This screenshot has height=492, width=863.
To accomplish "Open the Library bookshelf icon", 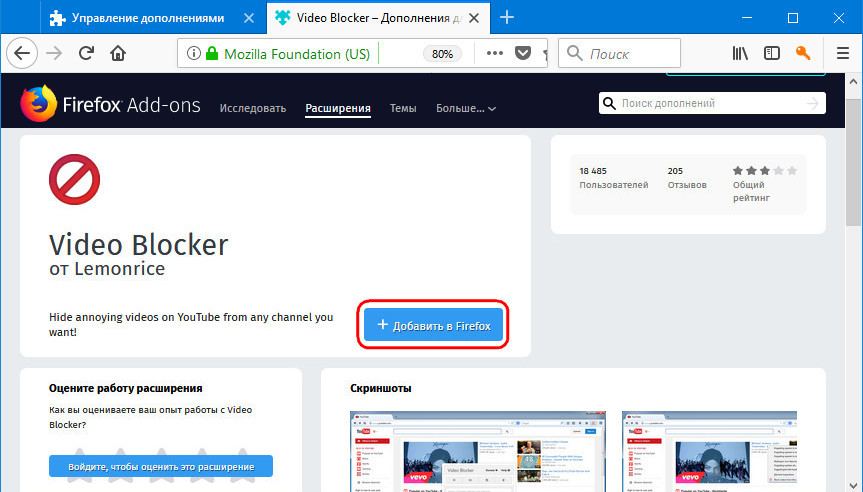I will [x=740, y=53].
